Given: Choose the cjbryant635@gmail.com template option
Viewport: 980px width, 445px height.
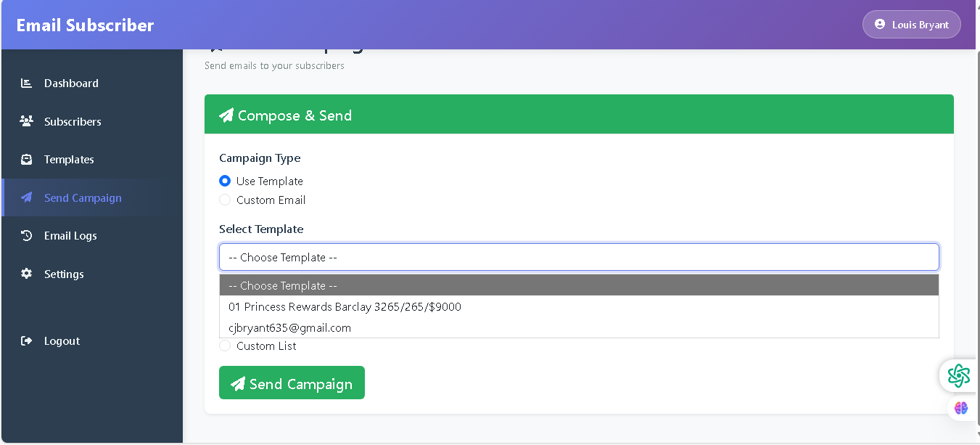Looking at the screenshot, I should click(290, 328).
